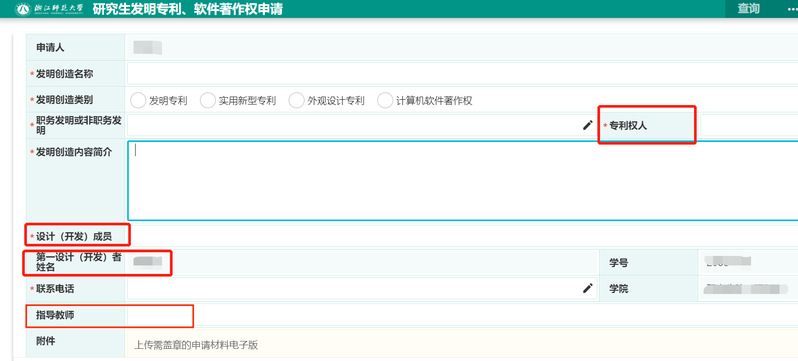Click the 研究生发明专利、软件著作权申请 page title

[188, 9]
